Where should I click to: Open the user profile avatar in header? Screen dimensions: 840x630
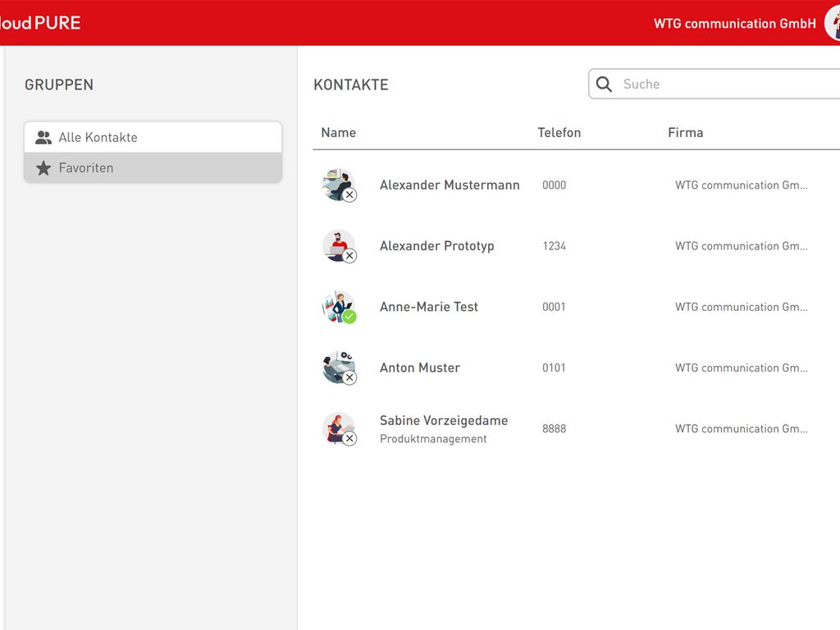[x=833, y=23]
